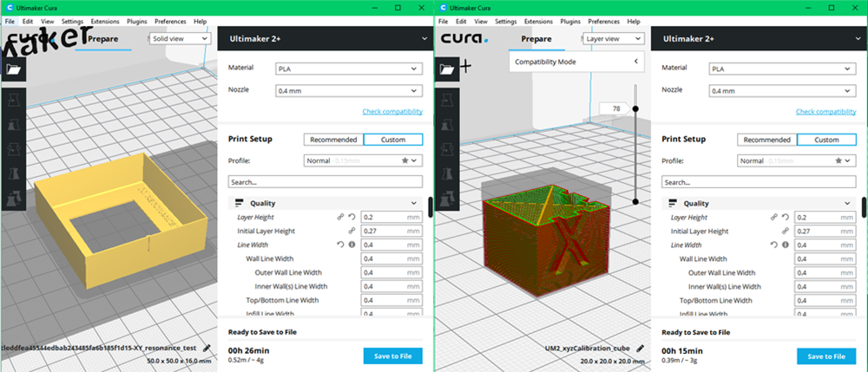Open Nozzle 0.4 mm dropdown, left window

(x=349, y=91)
